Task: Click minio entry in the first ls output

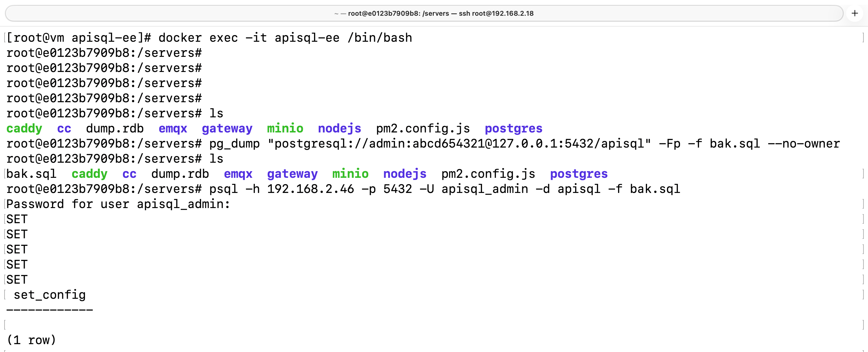Action: click(285, 129)
